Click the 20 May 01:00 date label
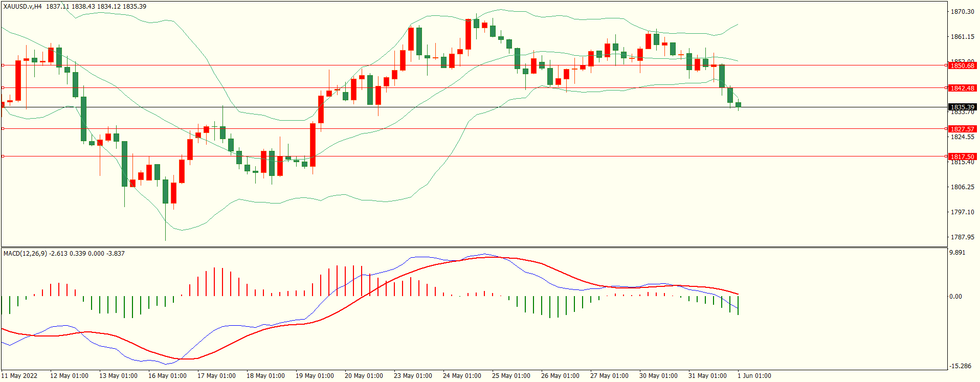The image size is (980, 382). click(x=364, y=376)
